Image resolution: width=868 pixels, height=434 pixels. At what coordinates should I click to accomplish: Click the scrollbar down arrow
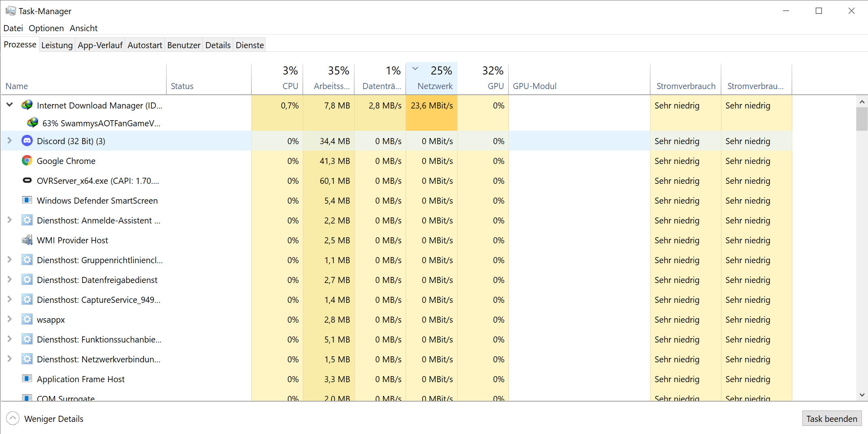(x=862, y=395)
